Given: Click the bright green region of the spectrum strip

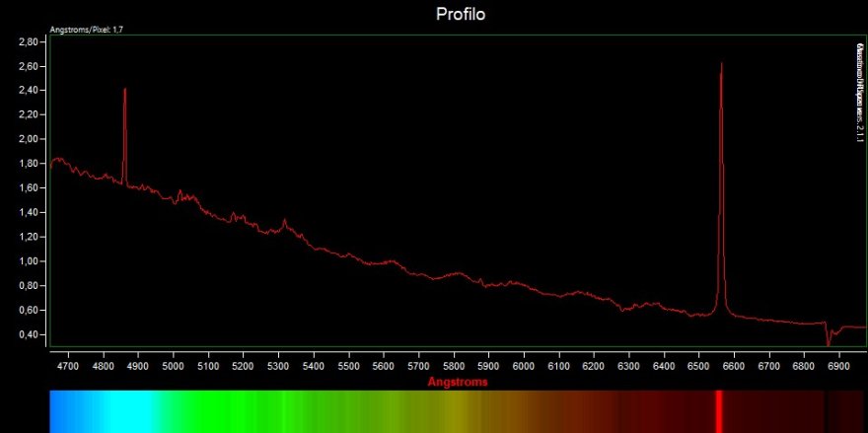Looking at the screenshot, I should point(221,411).
